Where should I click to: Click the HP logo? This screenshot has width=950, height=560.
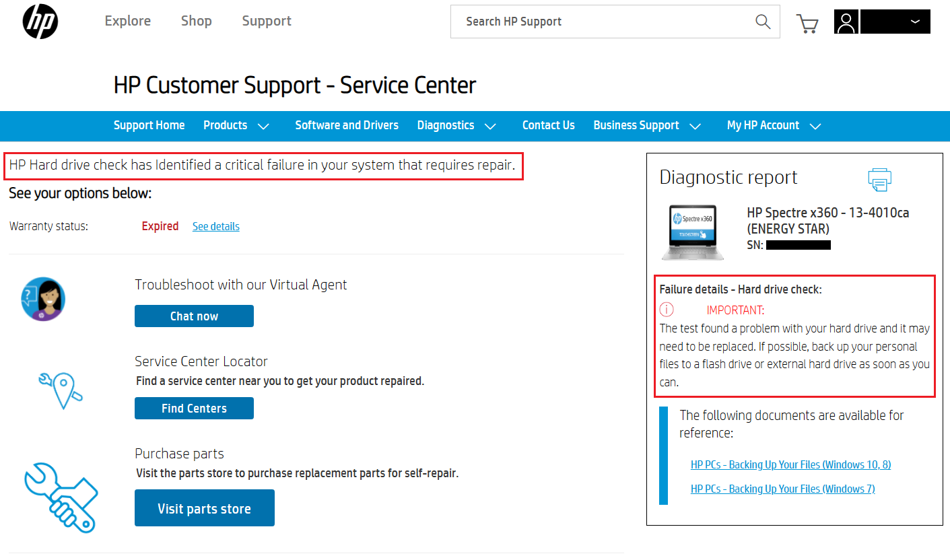[40, 22]
